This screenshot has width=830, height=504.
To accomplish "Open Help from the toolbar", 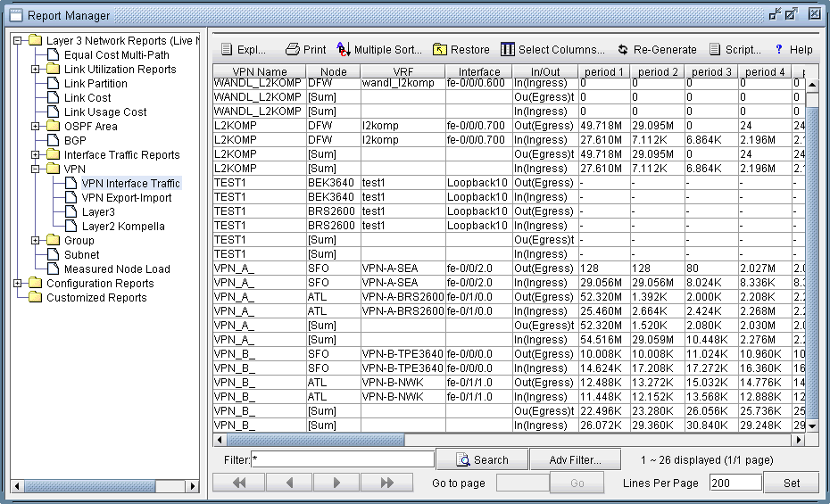I will tap(778, 50).
